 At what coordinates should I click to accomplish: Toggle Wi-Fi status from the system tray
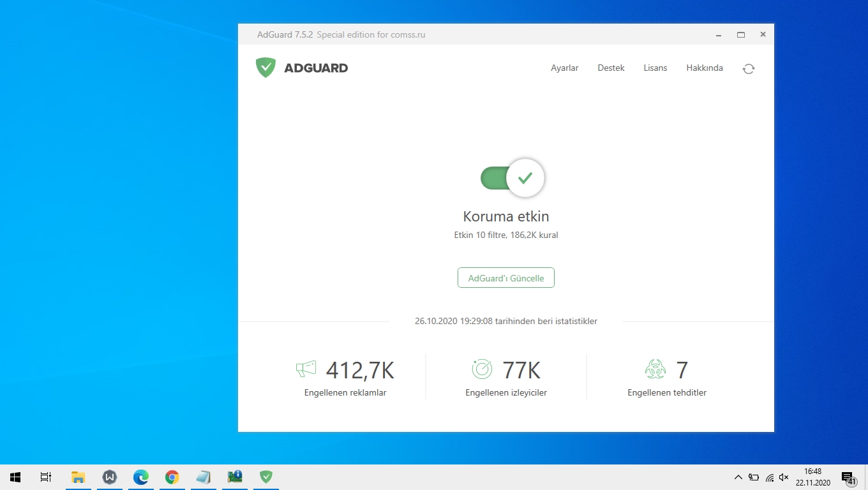768,477
